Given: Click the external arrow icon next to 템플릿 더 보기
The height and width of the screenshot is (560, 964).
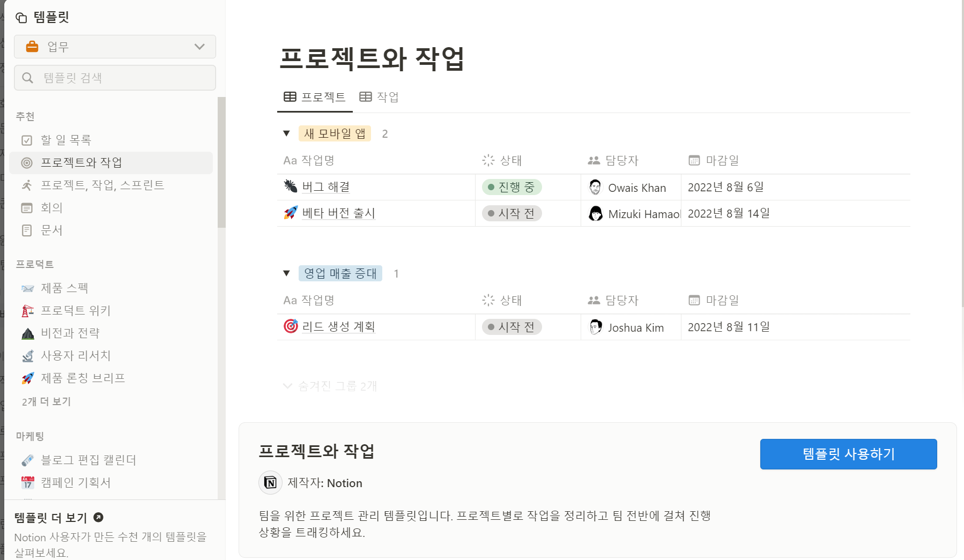Looking at the screenshot, I should (98, 518).
